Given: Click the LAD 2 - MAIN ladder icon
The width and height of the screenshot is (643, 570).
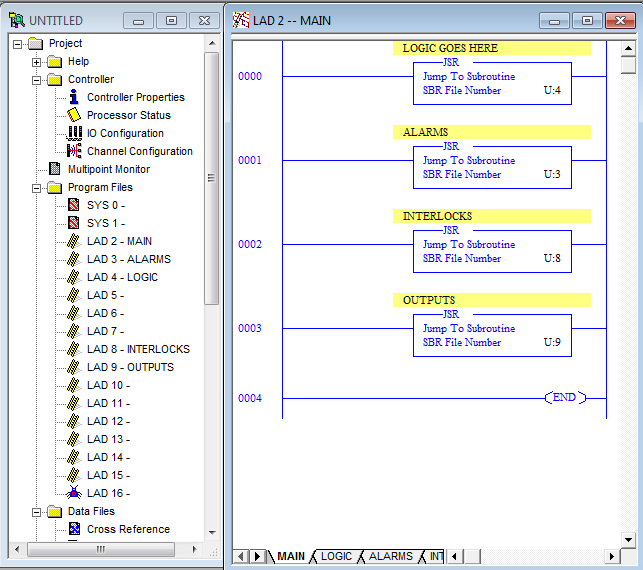Looking at the screenshot, I should click(x=73, y=241).
